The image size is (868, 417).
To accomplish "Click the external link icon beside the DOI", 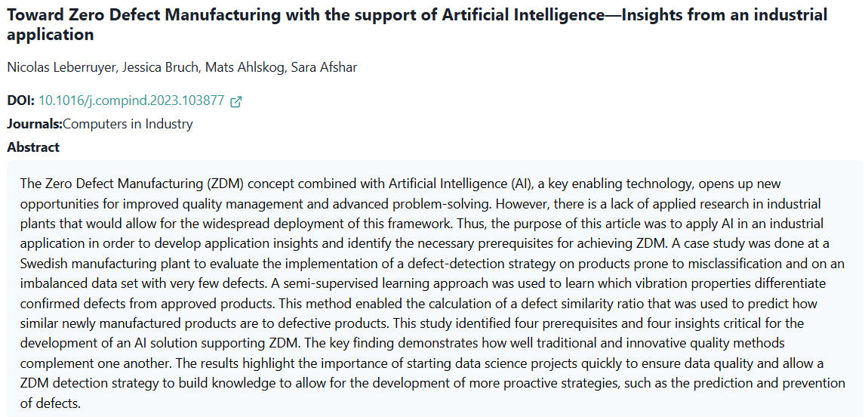I will tap(235, 101).
